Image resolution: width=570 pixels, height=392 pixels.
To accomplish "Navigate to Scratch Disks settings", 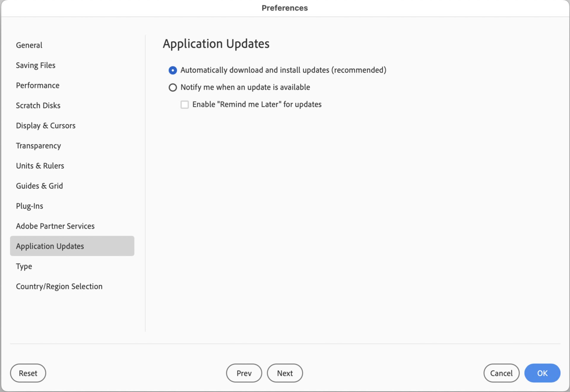I will pyautogui.click(x=38, y=105).
